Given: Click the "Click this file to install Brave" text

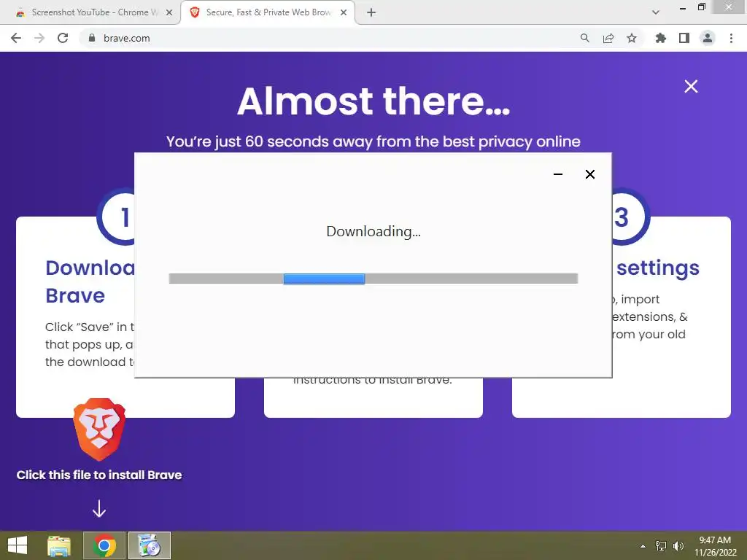Looking at the screenshot, I should [99, 475].
